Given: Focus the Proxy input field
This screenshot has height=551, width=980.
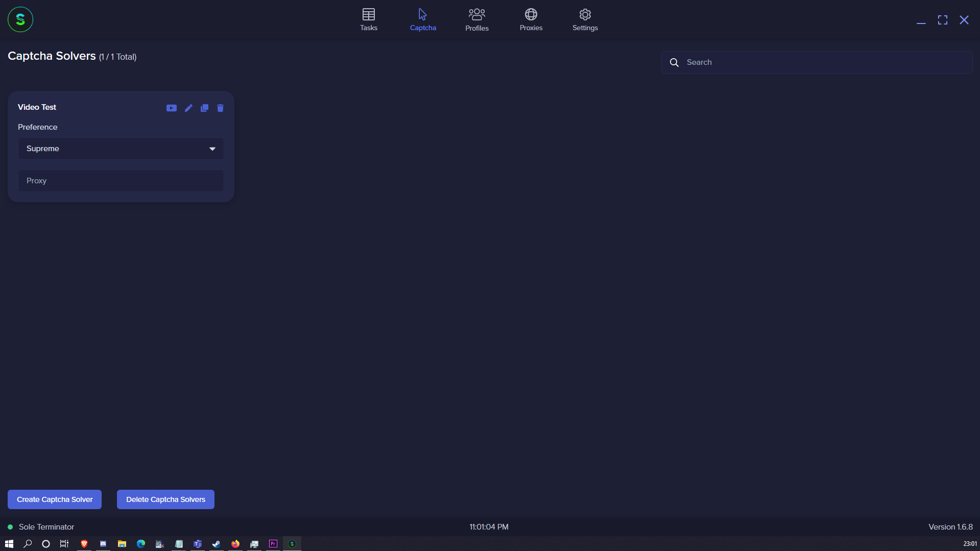Looking at the screenshot, I should [x=121, y=181].
